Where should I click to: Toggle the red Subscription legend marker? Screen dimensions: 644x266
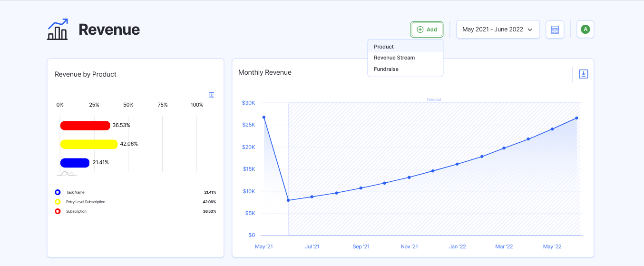pyautogui.click(x=58, y=211)
